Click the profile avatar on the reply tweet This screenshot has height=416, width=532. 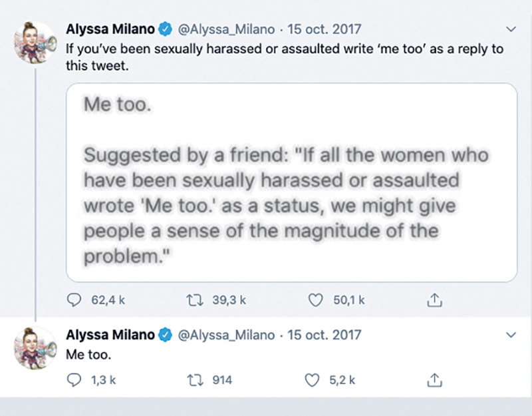click(x=34, y=347)
